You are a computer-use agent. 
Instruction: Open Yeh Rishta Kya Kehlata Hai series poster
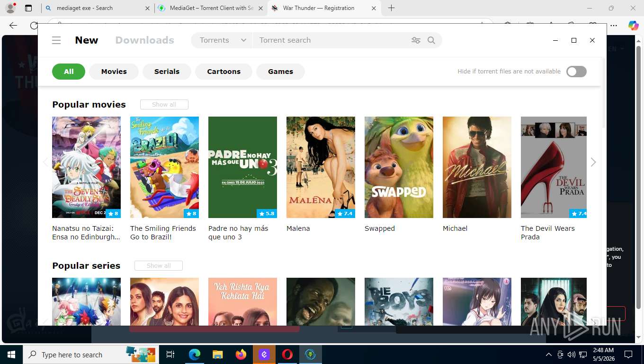(x=242, y=301)
